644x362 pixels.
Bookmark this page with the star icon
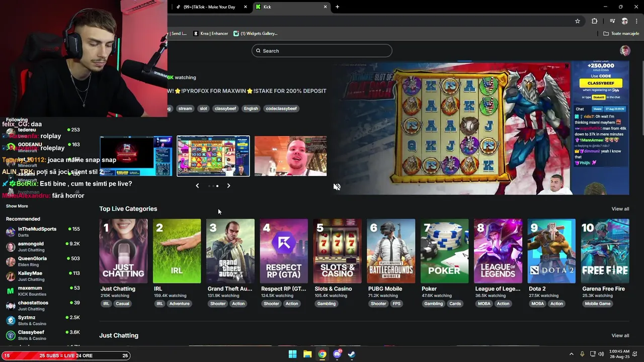(578, 21)
